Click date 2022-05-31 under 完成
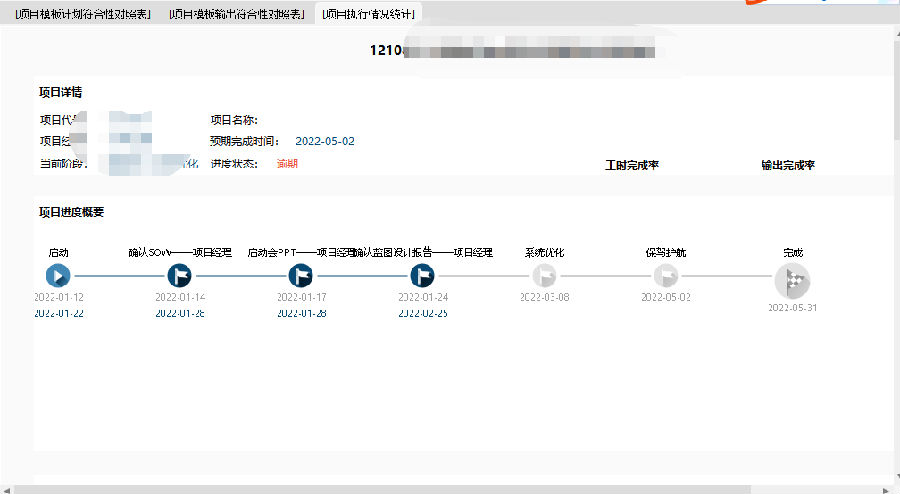 click(793, 308)
